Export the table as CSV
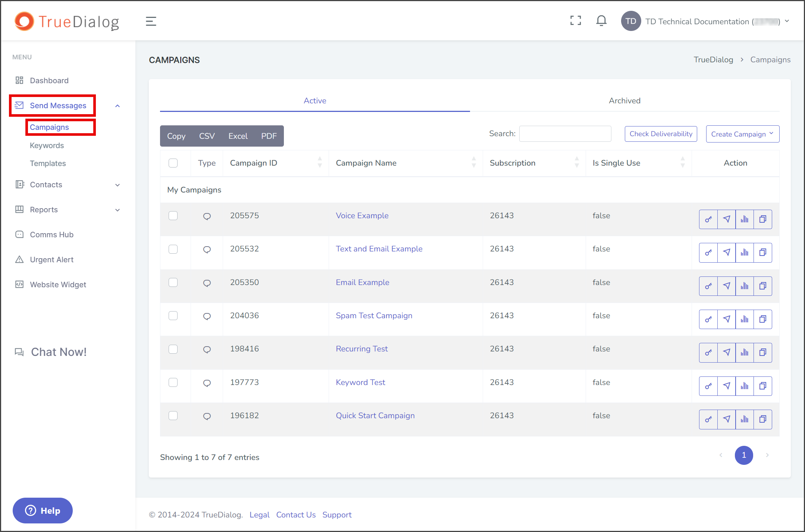The width and height of the screenshot is (805, 532). [207, 136]
